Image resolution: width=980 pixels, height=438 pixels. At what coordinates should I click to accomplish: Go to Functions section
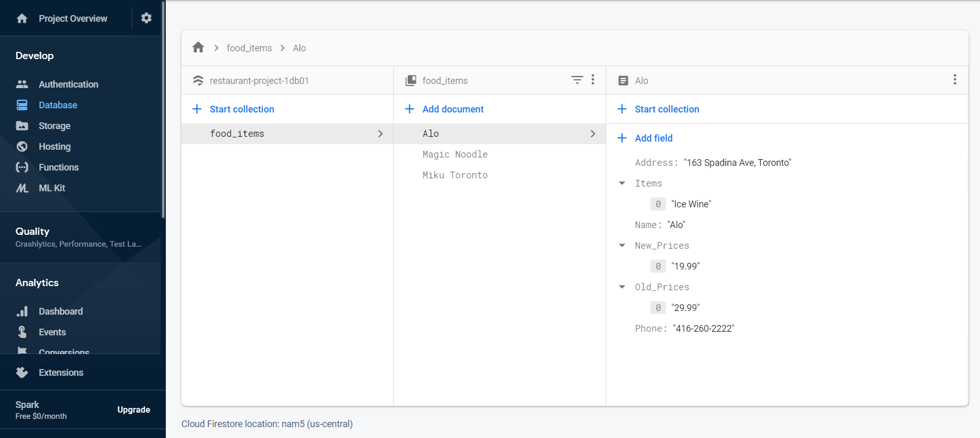pyautogui.click(x=59, y=167)
